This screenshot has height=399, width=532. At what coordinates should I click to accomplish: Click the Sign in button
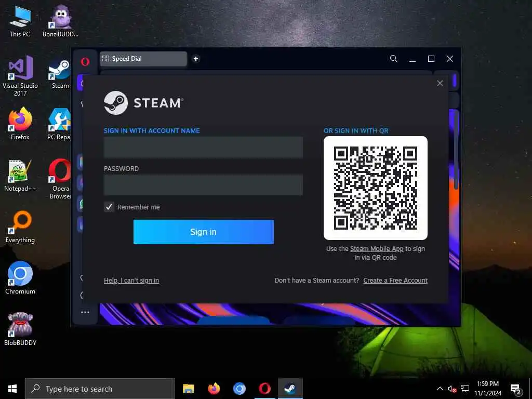(204, 232)
